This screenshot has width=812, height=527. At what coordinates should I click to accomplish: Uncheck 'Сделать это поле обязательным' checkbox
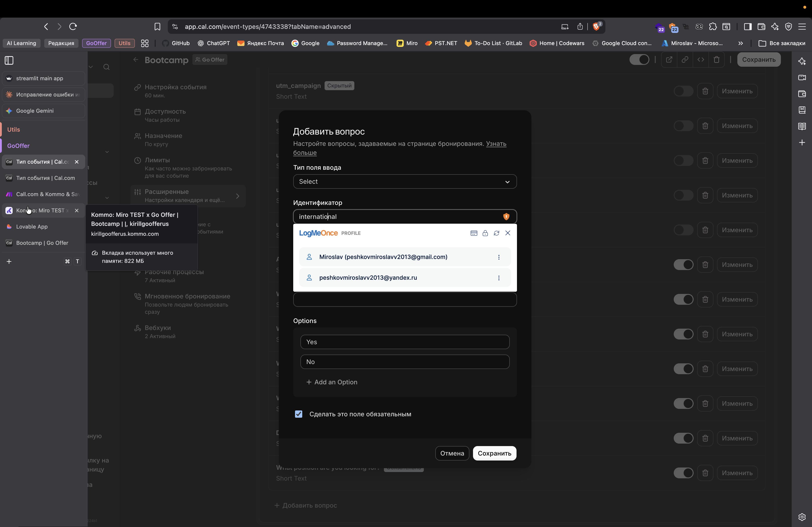pos(299,414)
